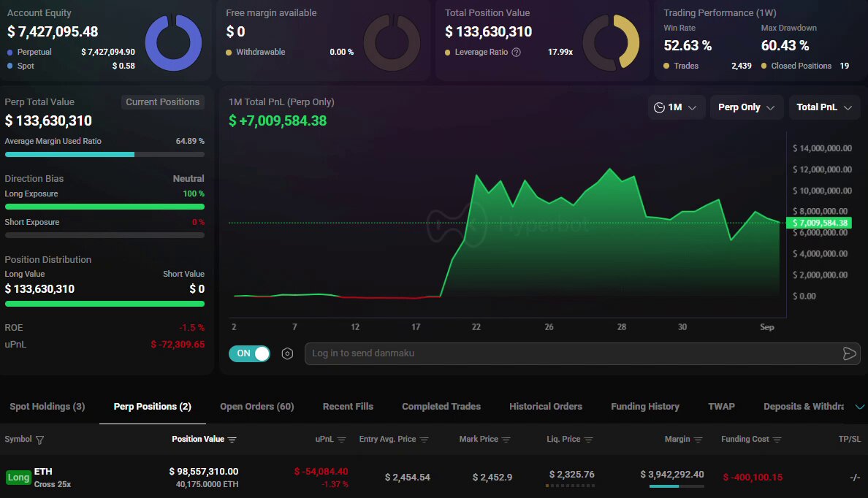Click the Liq. Price sort icon
868x498 pixels.
(x=588, y=440)
